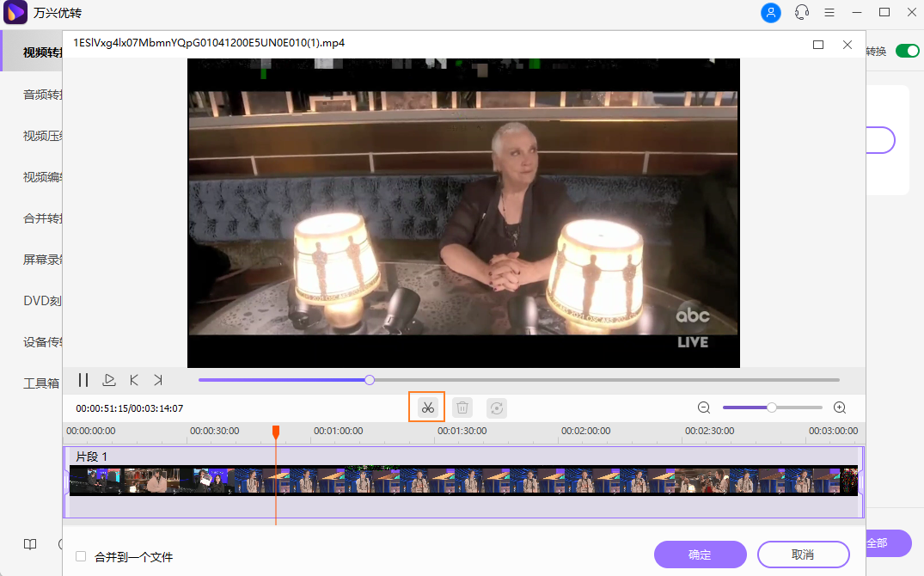924x576 pixels.
Task: Click the orange playhead marker
Action: [276, 432]
